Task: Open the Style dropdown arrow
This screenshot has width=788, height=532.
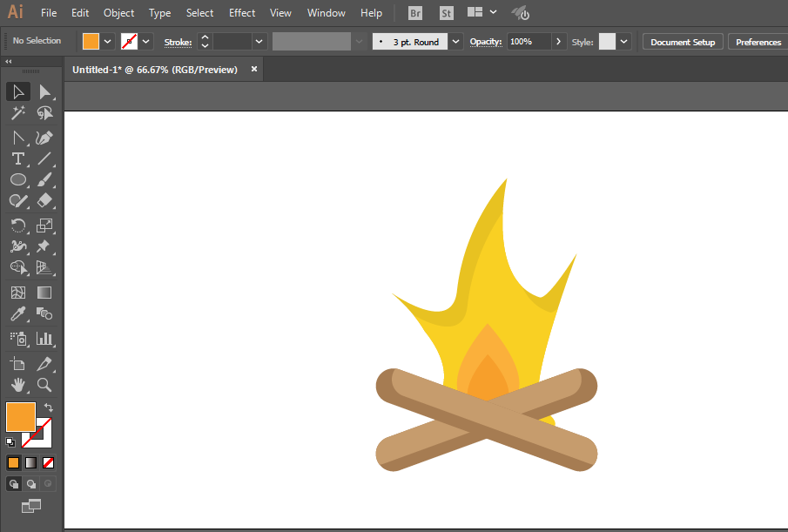Action: tap(623, 42)
